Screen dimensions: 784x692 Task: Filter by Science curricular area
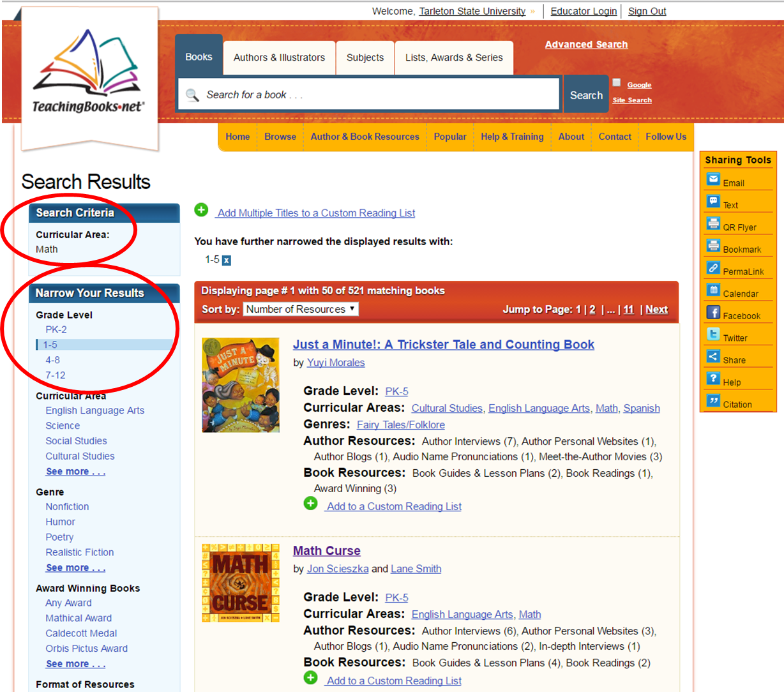pos(63,426)
